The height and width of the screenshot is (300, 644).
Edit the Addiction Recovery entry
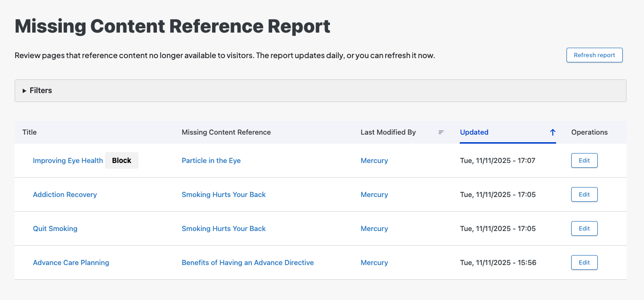click(584, 195)
